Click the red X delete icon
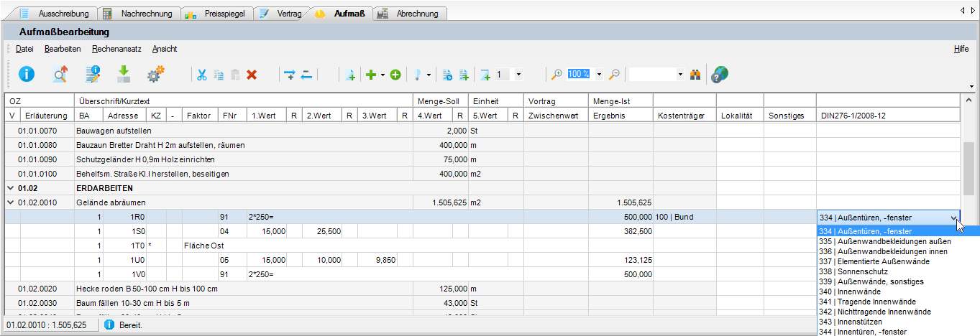The width and height of the screenshot is (980, 336). pyautogui.click(x=252, y=74)
